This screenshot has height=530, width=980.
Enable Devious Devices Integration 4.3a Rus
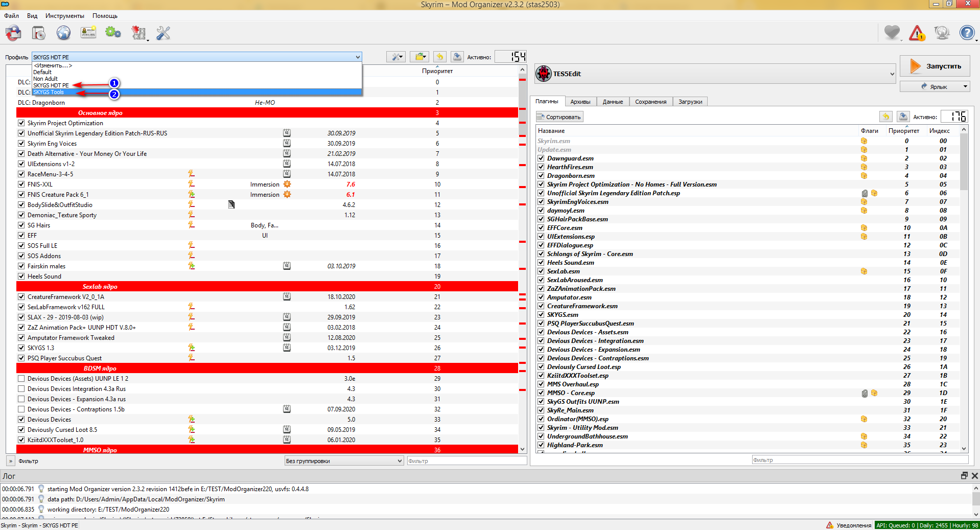point(21,388)
